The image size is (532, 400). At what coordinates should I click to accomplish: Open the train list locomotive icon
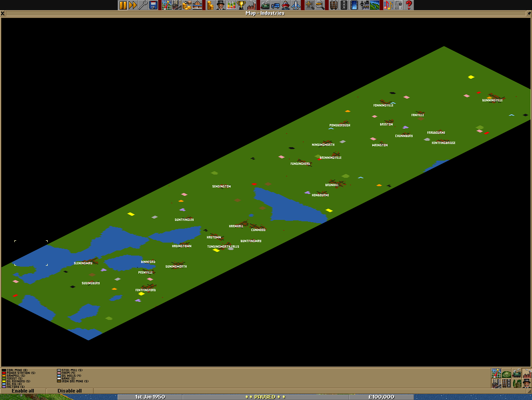[x=265, y=5]
